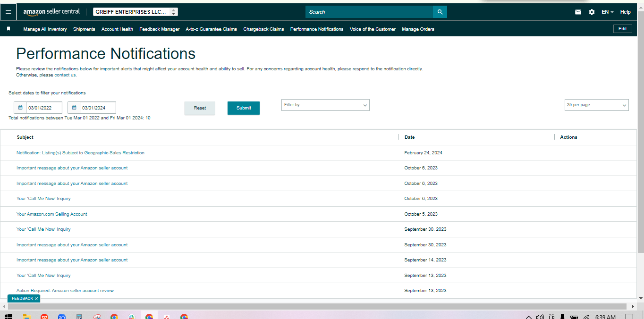644x319 pixels.
Task: Open Action Required: Amazon seller account review
Action: pos(65,291)
